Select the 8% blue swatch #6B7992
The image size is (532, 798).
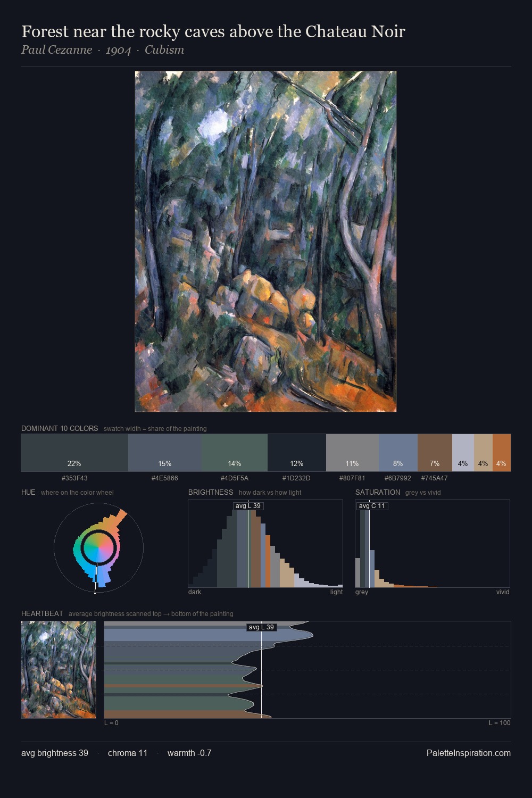pos(398,453)
